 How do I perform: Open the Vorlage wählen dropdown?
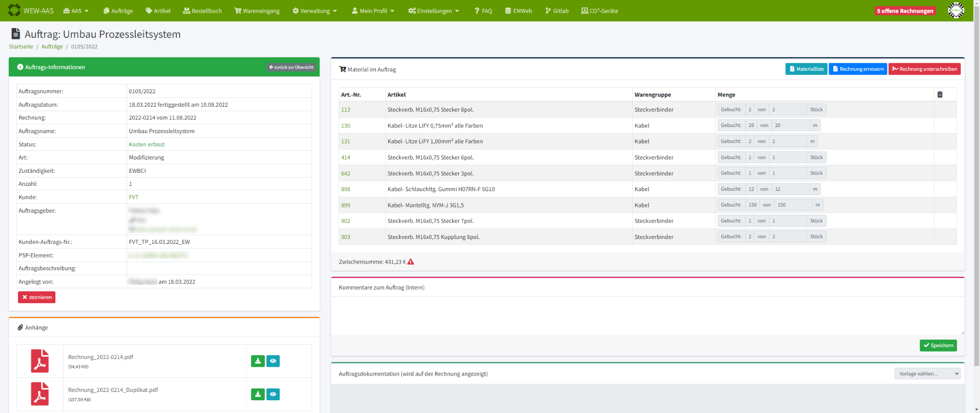(x=927, y=373)
